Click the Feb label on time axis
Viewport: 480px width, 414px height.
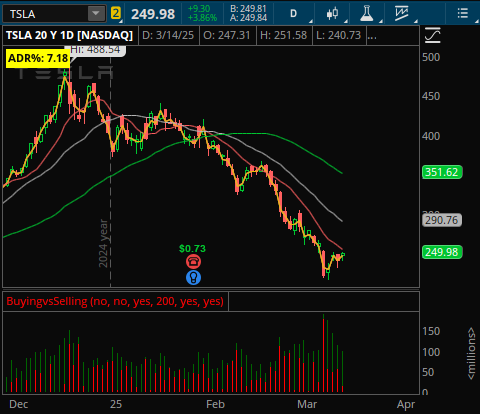(x=215, y=404)
